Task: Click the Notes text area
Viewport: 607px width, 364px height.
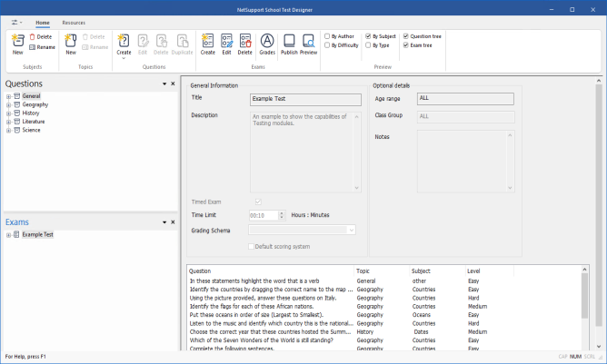Action: click(x=466, y=162)
